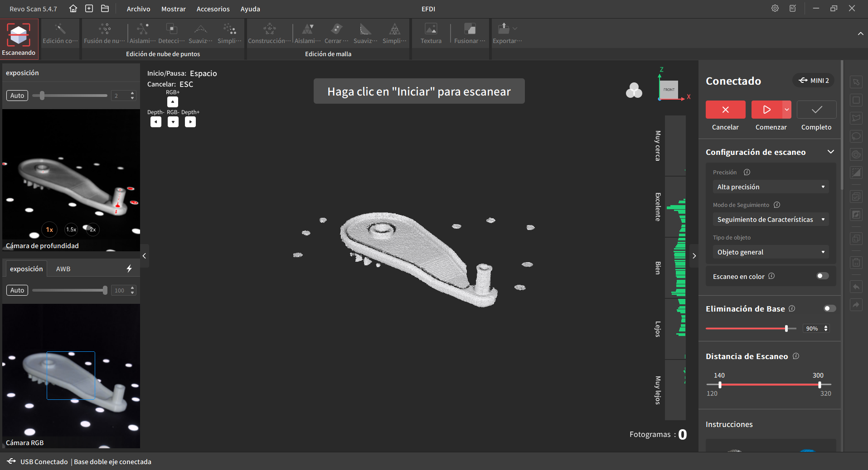Click the Exportar toolbar icon
The image size is (868, 470).
tap(504, 29)
